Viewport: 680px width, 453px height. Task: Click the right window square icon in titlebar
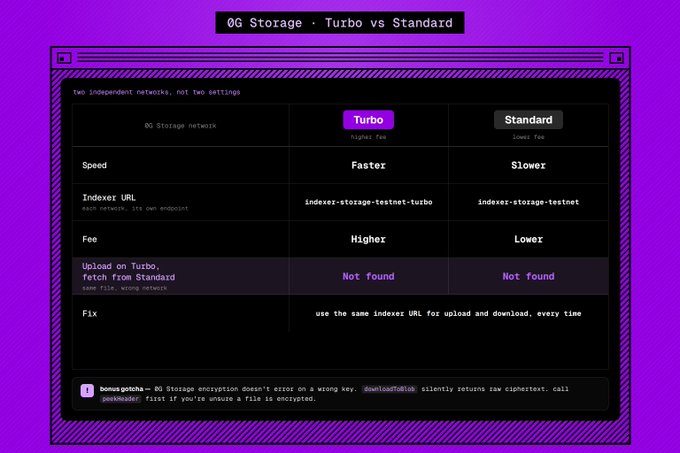617,58
